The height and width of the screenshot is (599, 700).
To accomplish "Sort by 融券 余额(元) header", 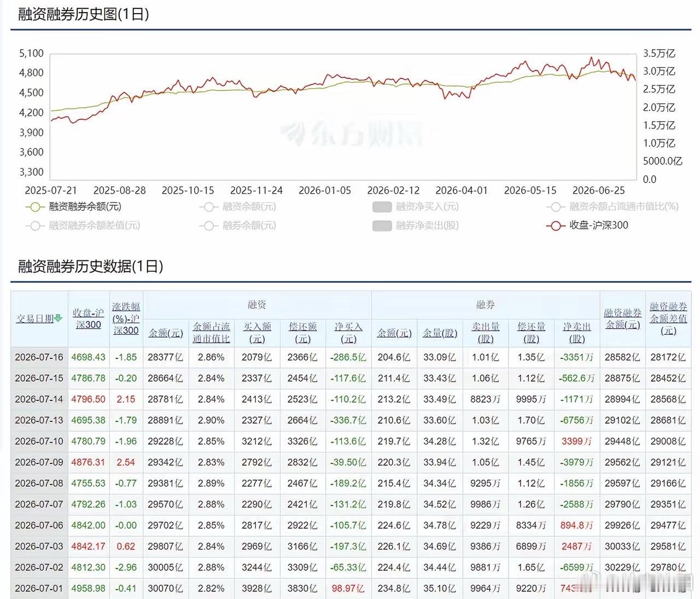I will click(x=394, y=333).
